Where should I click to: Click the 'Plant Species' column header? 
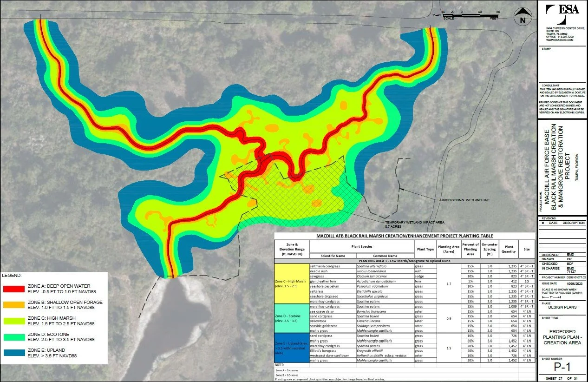361,246
